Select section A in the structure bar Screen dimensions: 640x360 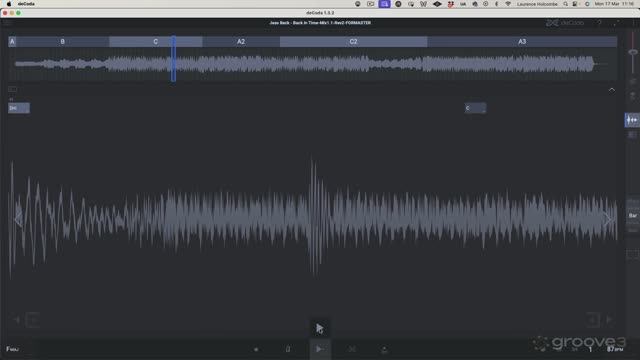[x=12, y=42]
